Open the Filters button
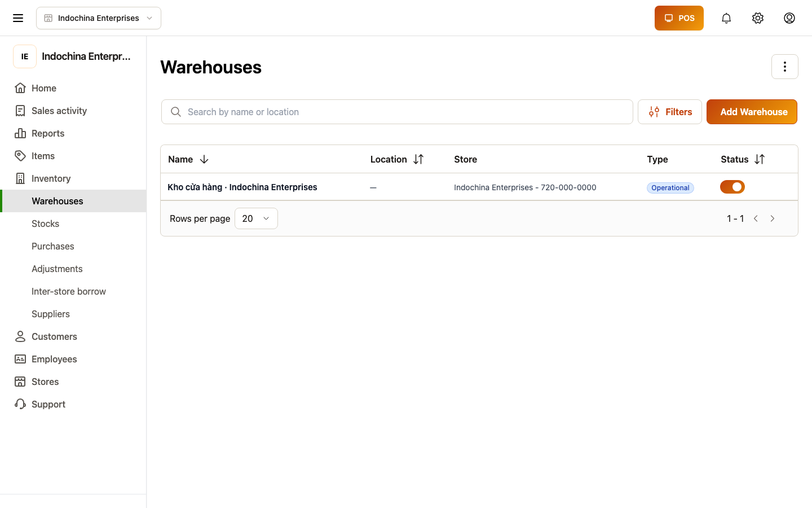 point(670,112)
